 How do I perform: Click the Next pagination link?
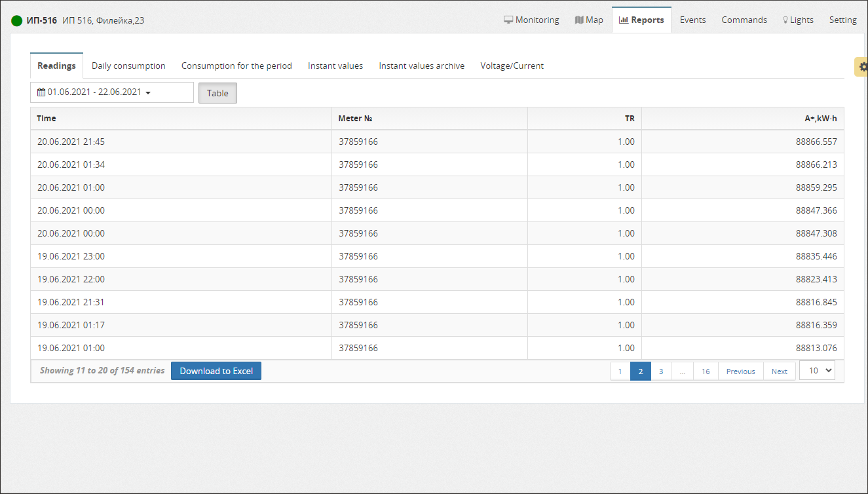click(x=779, y=371)
